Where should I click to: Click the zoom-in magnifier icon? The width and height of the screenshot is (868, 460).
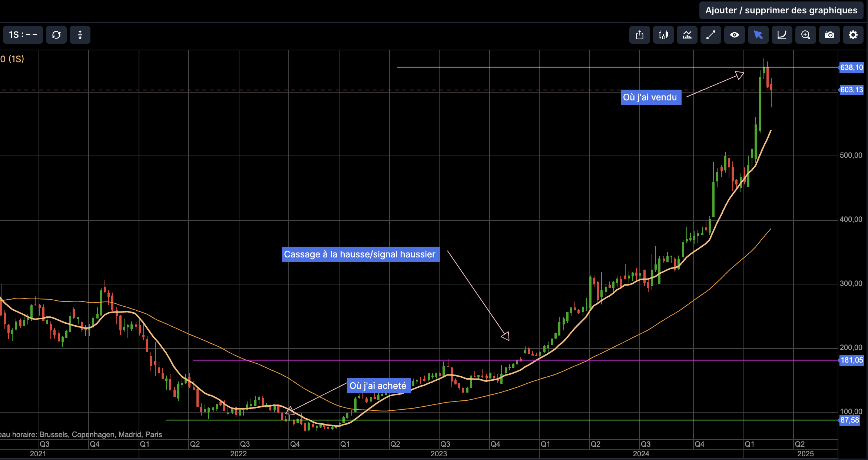(805, 35)
